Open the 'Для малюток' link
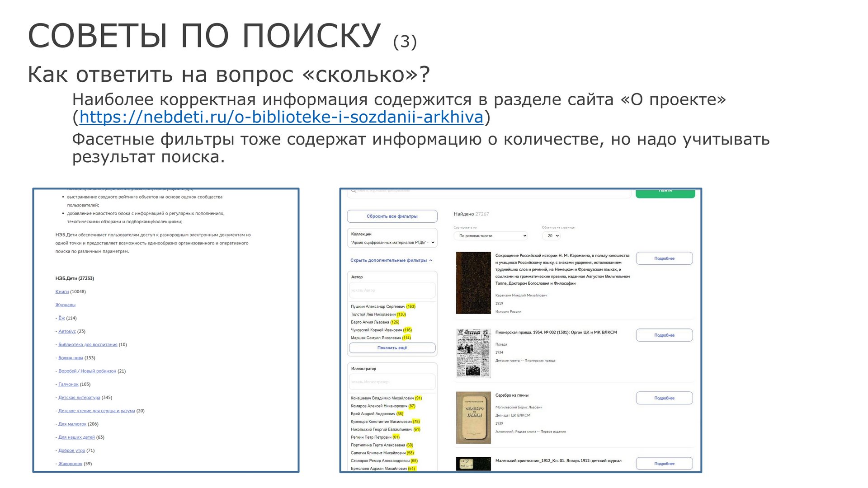This screenshot has width=868, height=488. tap(72, 424)
